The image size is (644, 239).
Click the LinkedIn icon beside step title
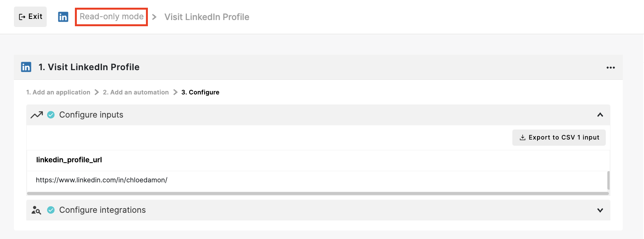pos(26,67)
